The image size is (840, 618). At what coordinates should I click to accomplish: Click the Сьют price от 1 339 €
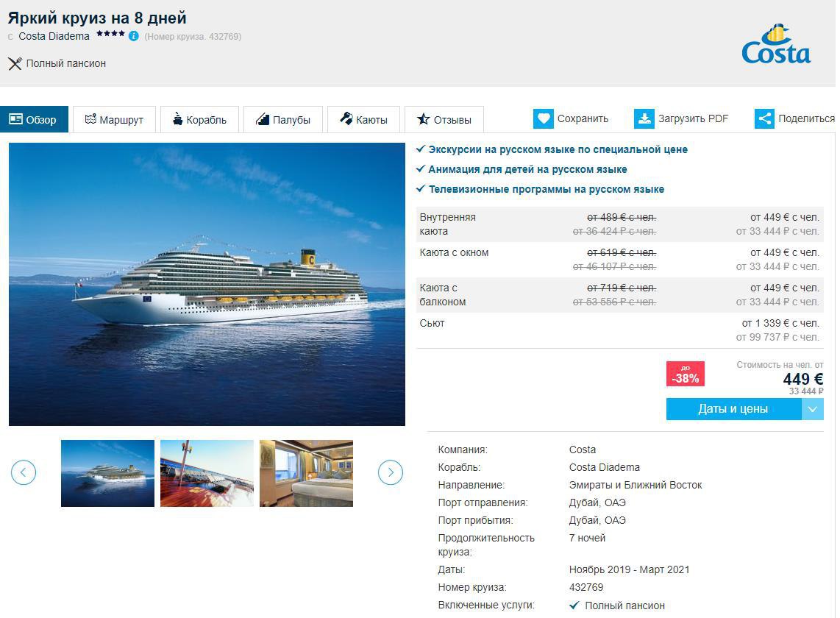780,323
